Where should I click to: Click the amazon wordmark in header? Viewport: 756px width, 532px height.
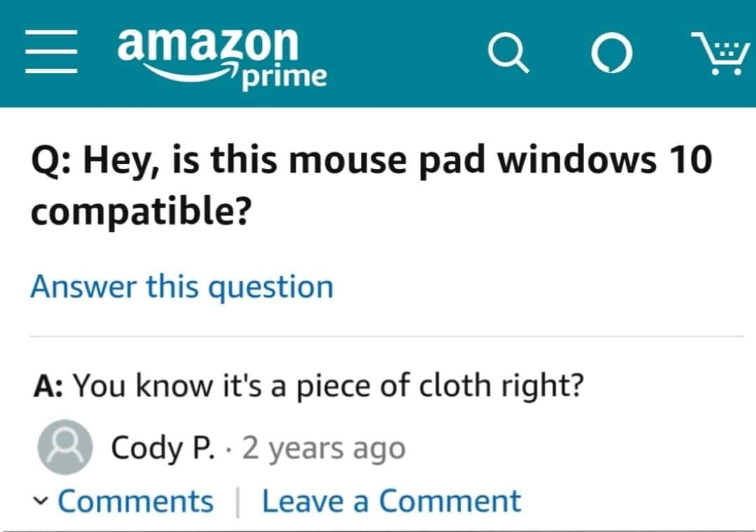pos(208,44)
